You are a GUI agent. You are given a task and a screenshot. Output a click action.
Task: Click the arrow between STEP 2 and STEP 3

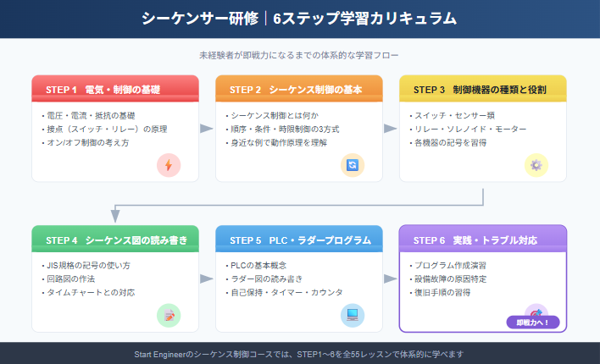coord(391,129)
